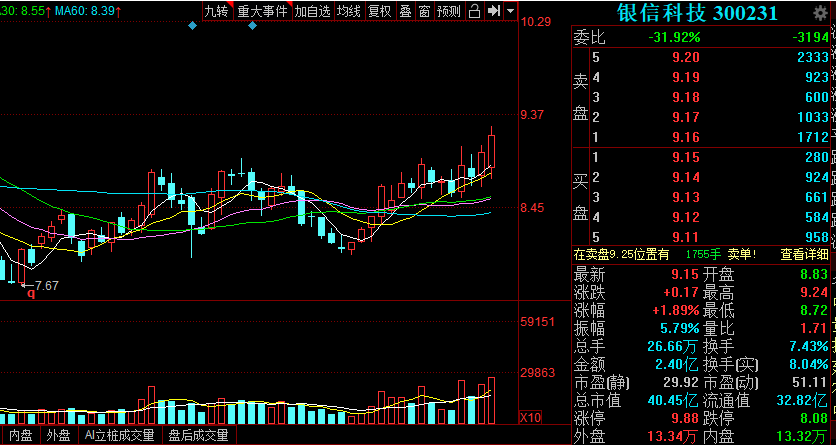Open the 重大事件 toolbar item

[x=262, y=11]
